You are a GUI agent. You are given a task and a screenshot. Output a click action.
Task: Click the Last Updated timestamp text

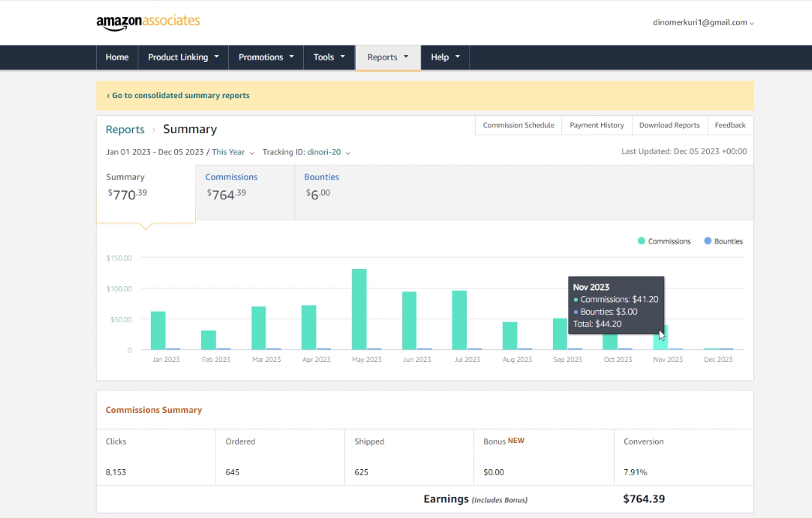pyautogui.click(x=684, y=152)
